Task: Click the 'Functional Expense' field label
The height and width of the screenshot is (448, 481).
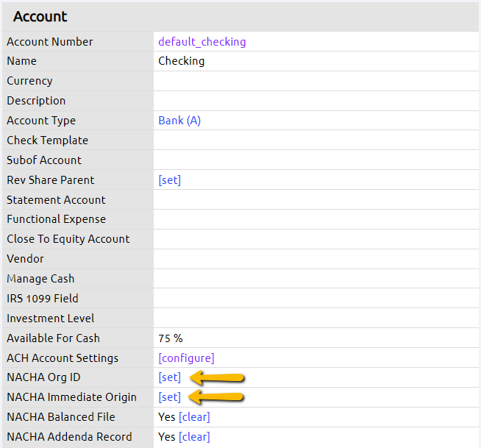Action: coord(56,219)
